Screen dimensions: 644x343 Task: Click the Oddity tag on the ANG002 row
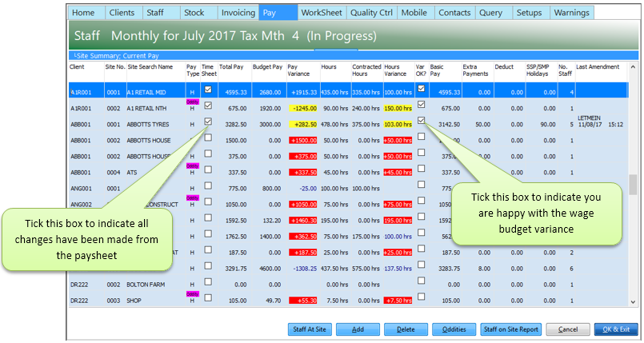192,197
